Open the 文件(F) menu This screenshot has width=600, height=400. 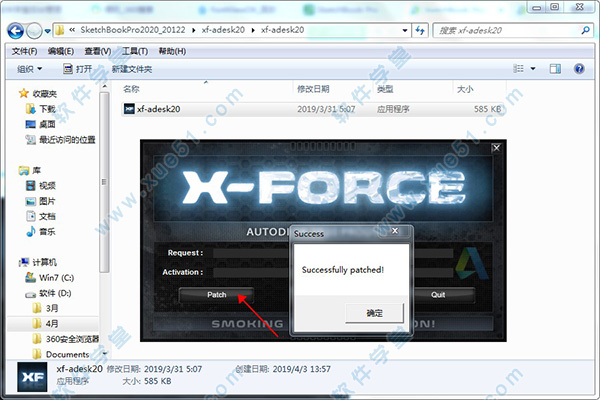point(24,51)
